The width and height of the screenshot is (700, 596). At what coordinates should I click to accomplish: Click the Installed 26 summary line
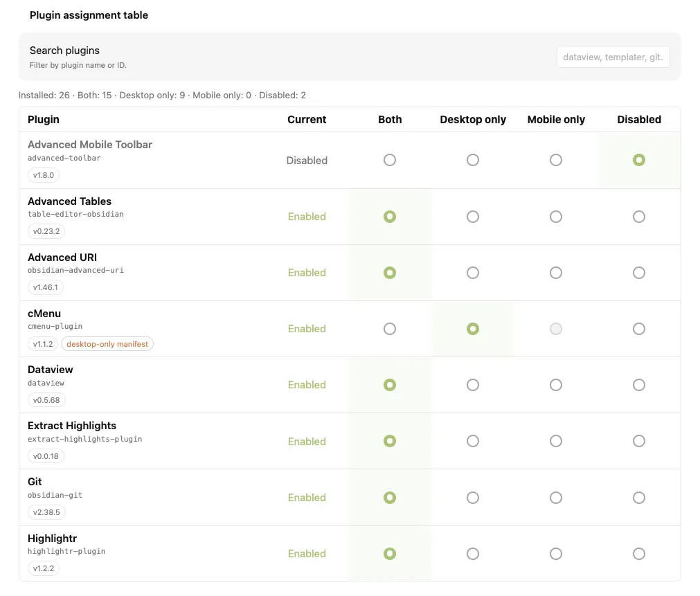[162, 95]
